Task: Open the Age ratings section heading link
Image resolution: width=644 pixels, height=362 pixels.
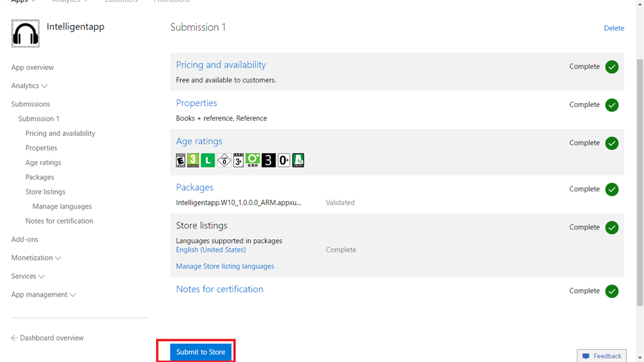Action: [199, 141]
